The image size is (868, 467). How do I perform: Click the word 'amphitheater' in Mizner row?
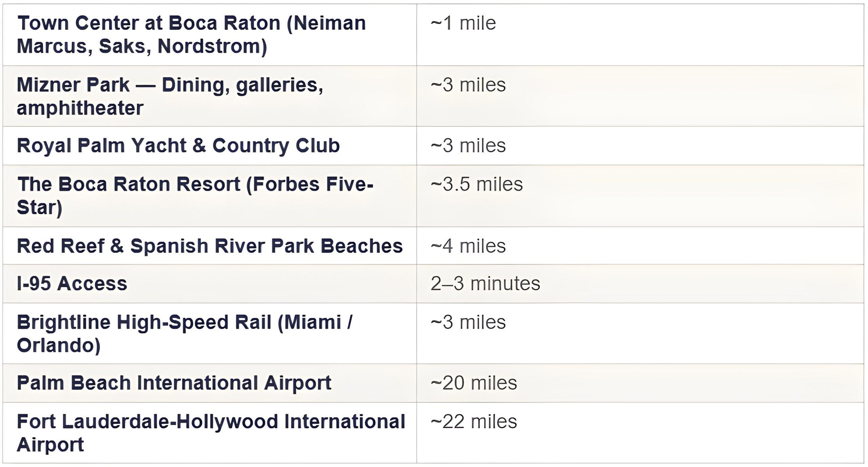point(80,108)
